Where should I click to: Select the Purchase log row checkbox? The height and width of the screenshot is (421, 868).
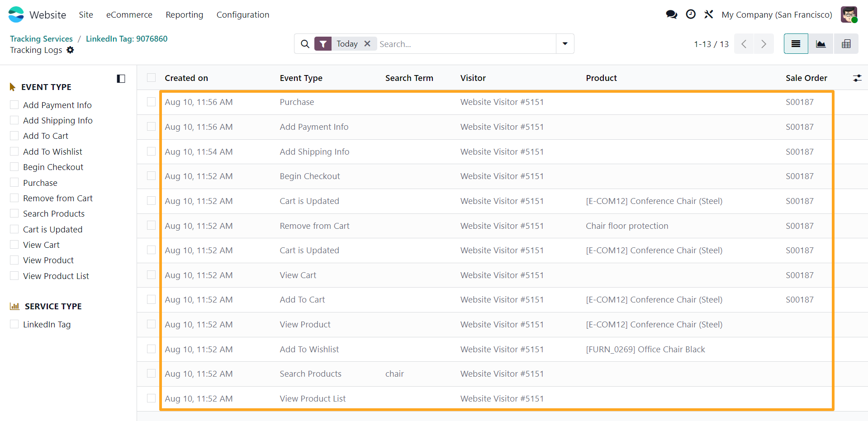coord(152,102)
